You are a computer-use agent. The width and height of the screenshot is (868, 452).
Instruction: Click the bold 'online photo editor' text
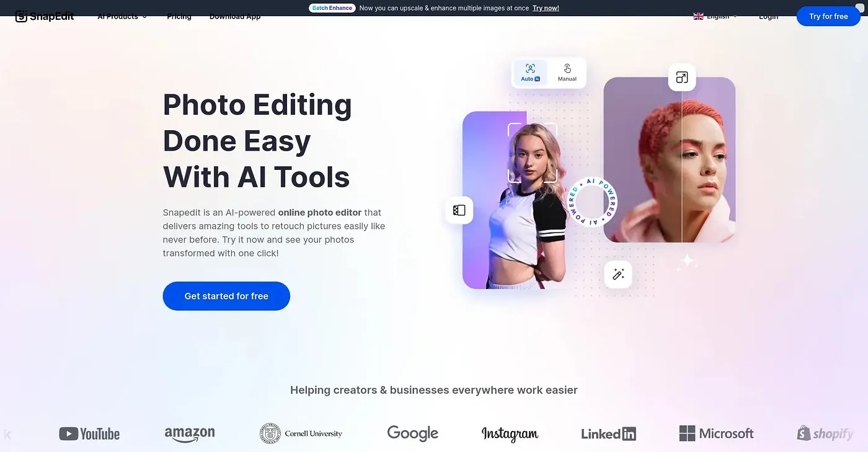tap(320, 213)
